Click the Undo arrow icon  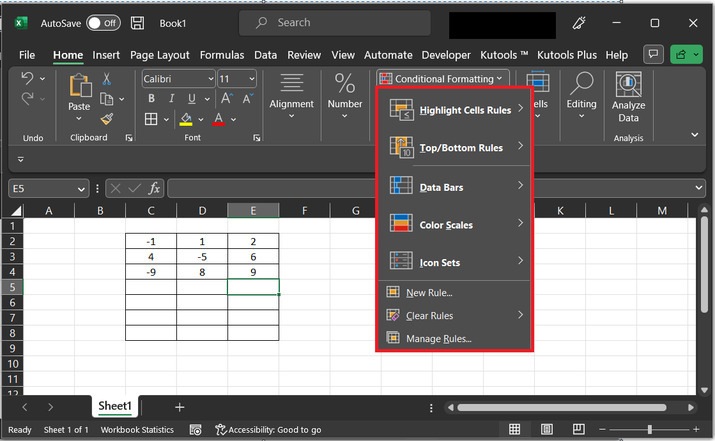click(28, 79)
